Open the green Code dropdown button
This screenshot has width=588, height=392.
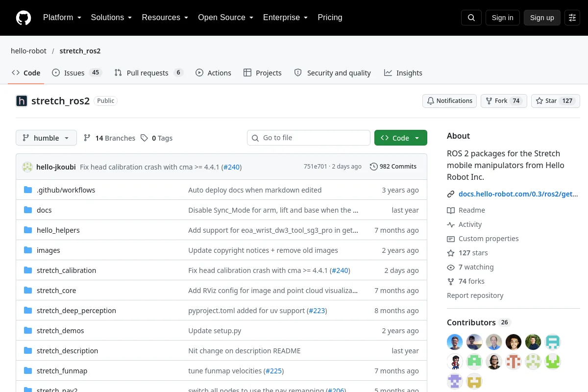click(401, 138)
